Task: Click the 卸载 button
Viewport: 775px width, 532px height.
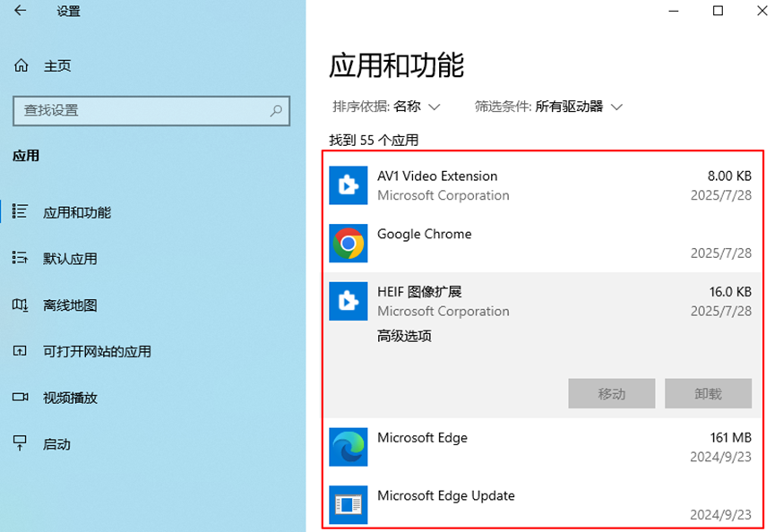Action: coord(709,394)
